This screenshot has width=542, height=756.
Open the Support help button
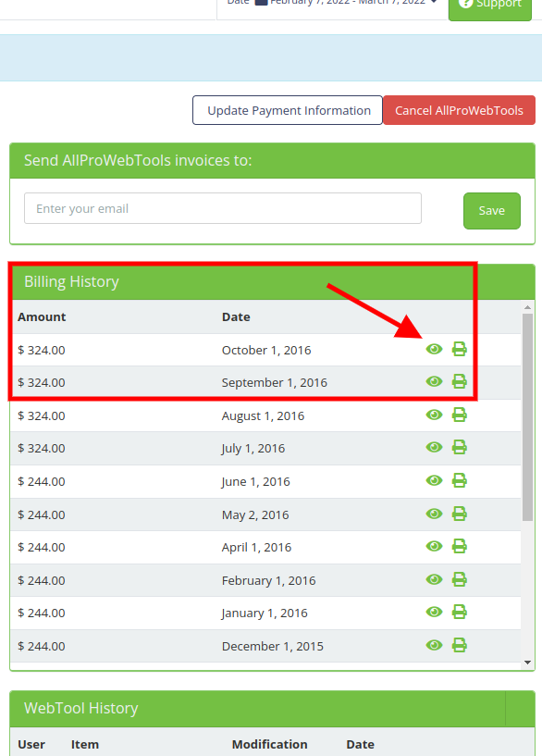[490, 7]
